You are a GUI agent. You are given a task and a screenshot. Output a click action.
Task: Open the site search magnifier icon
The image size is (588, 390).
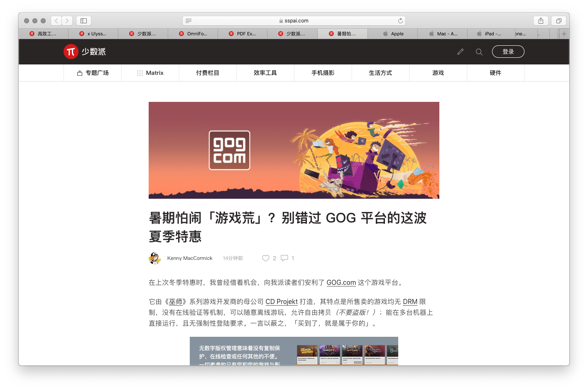coord(479,52)
